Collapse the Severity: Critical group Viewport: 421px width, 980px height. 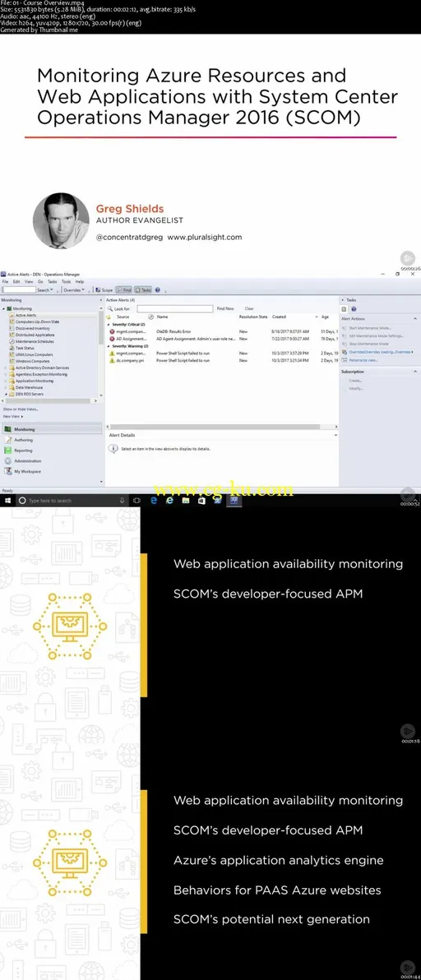point(109,325)
